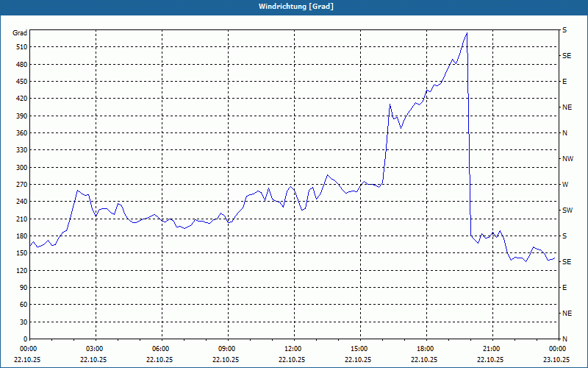Select the 'Grad' unit label on the y-axis

pos(20,33)
